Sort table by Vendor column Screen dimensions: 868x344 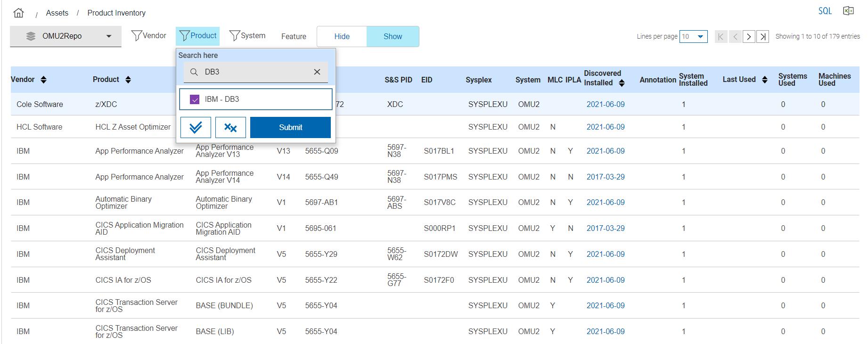point(43,80)
